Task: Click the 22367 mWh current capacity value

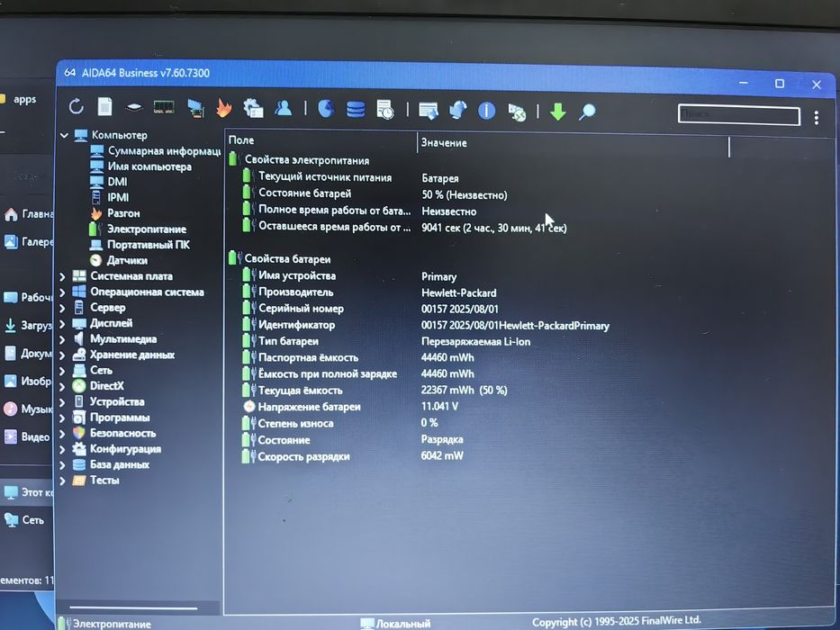Action: tap(464, 390)
